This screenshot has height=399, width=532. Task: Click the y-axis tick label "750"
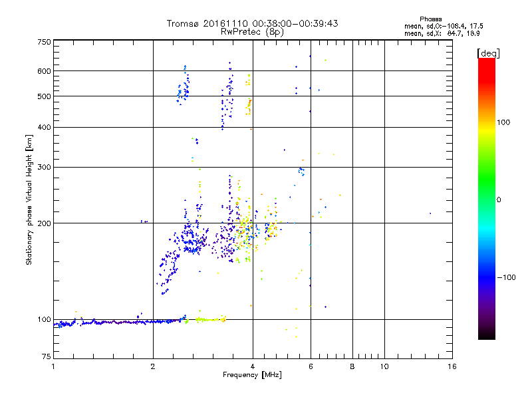click(44, 42)
